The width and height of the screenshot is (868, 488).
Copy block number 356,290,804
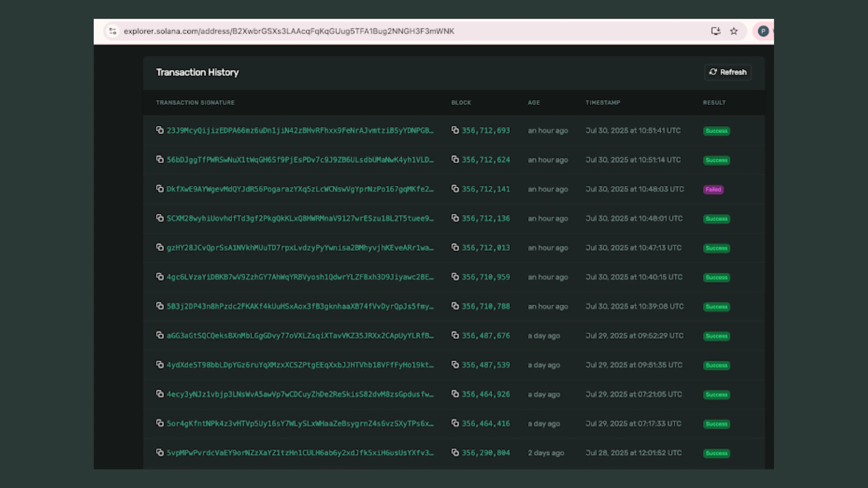pos(455,452)
